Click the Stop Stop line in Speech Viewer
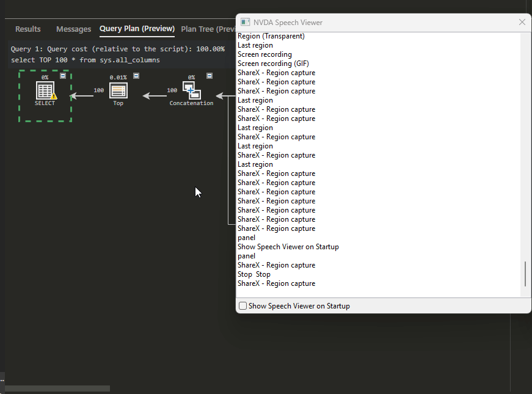This screenshot has width=532, height=394. pos(253,274)
